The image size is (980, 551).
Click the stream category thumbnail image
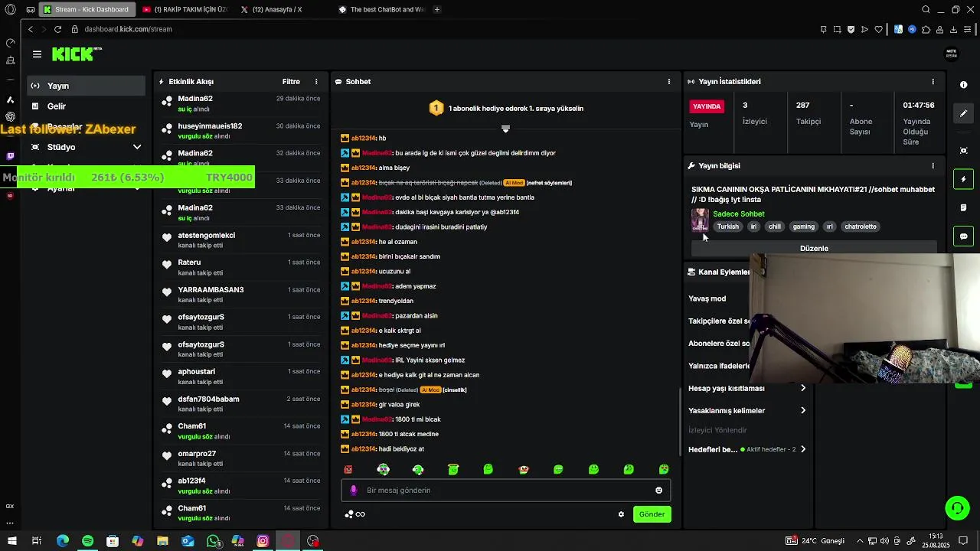tap(700, 220)
